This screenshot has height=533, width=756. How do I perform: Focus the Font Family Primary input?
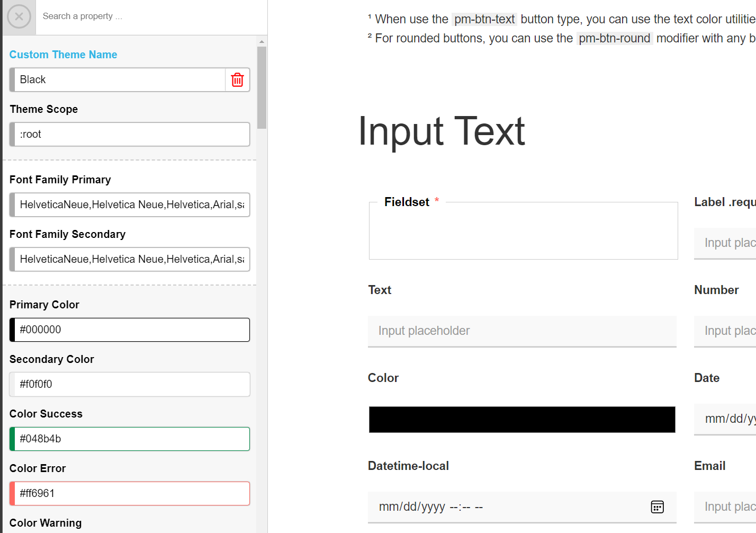click(129, 205)
